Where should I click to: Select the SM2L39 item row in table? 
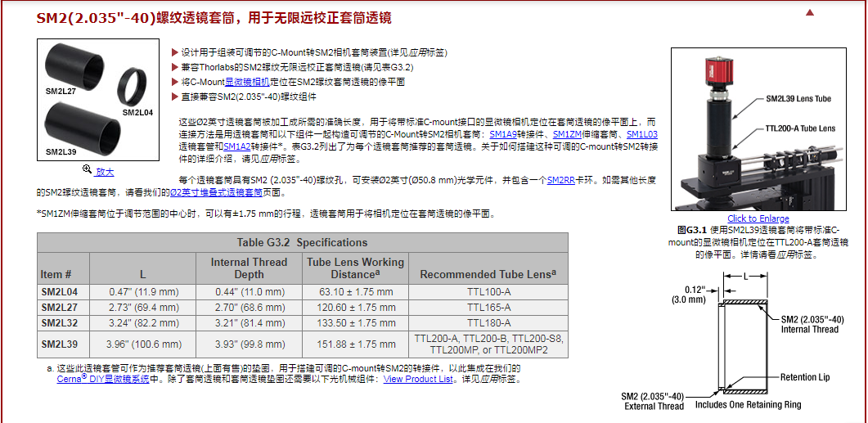click(60, 344)
